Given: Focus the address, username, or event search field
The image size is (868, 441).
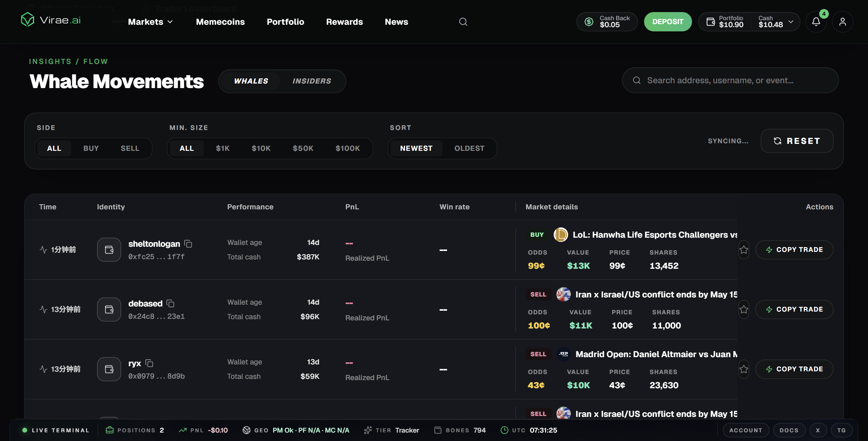Looking at the screenshot, I should point(730,80).
